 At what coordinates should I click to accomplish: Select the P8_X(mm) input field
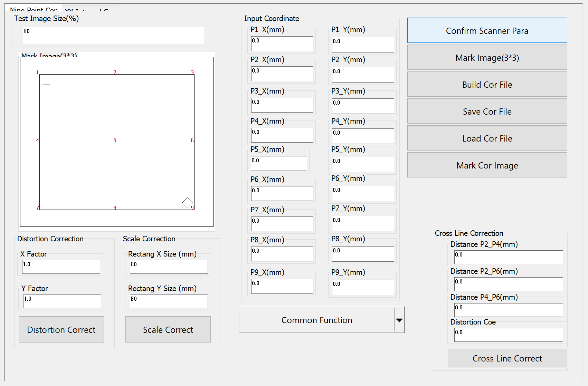click(x=282, y=254)
